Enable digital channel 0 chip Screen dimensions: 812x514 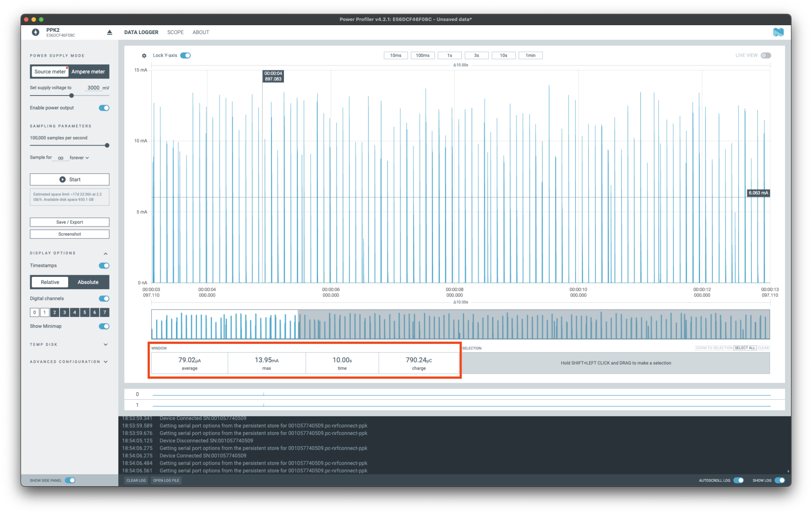pos(34,312)
